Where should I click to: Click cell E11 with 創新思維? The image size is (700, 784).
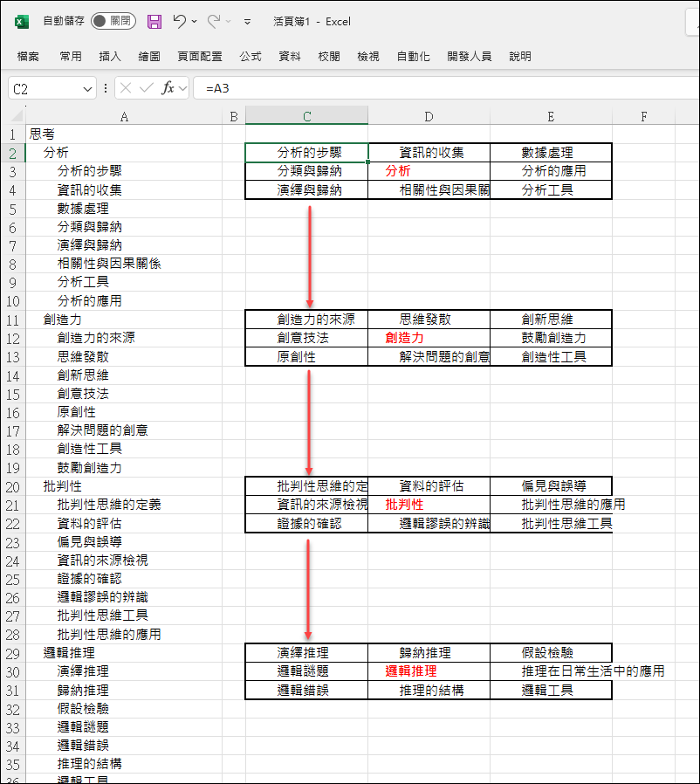point(551,320)
